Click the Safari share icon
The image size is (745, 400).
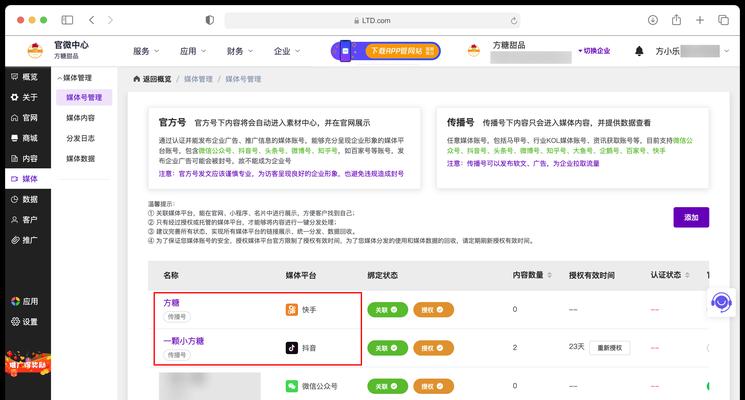[x=676, y=19]
